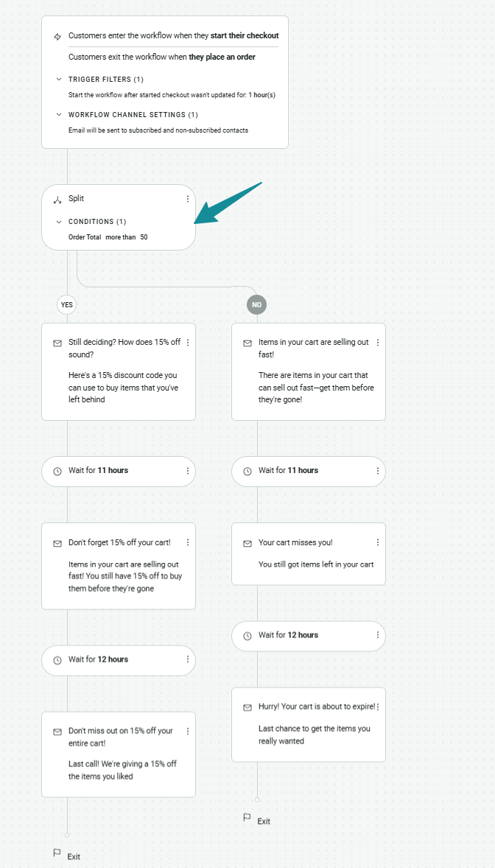Click the clock icon on NO branch 'Wait for 11 hours'

248,471
